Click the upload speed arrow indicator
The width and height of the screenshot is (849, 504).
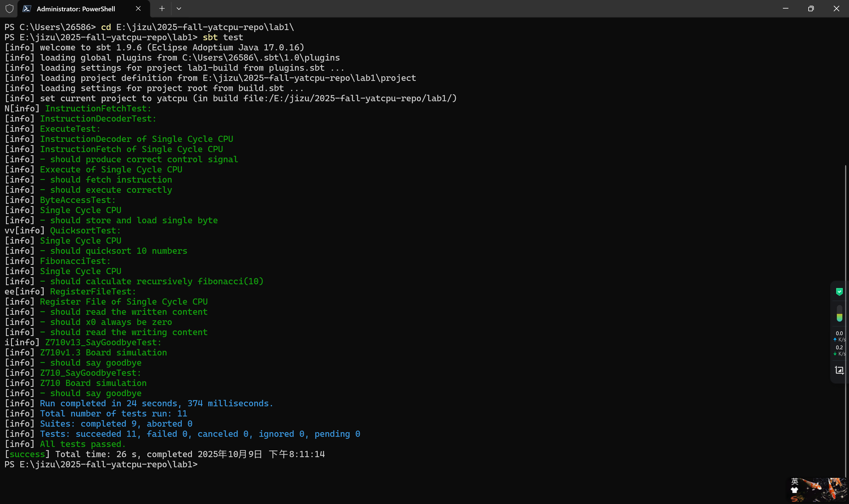(835, 339)
